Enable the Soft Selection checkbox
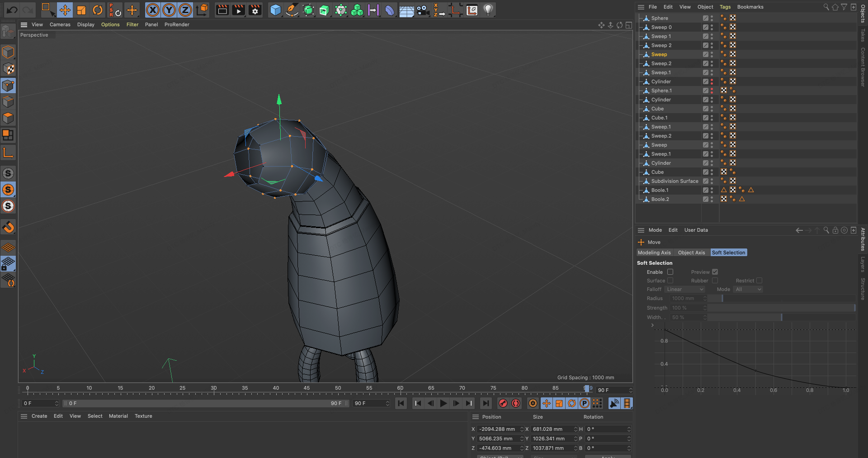This screenshot has height=458, width=868. pos(670,272)
